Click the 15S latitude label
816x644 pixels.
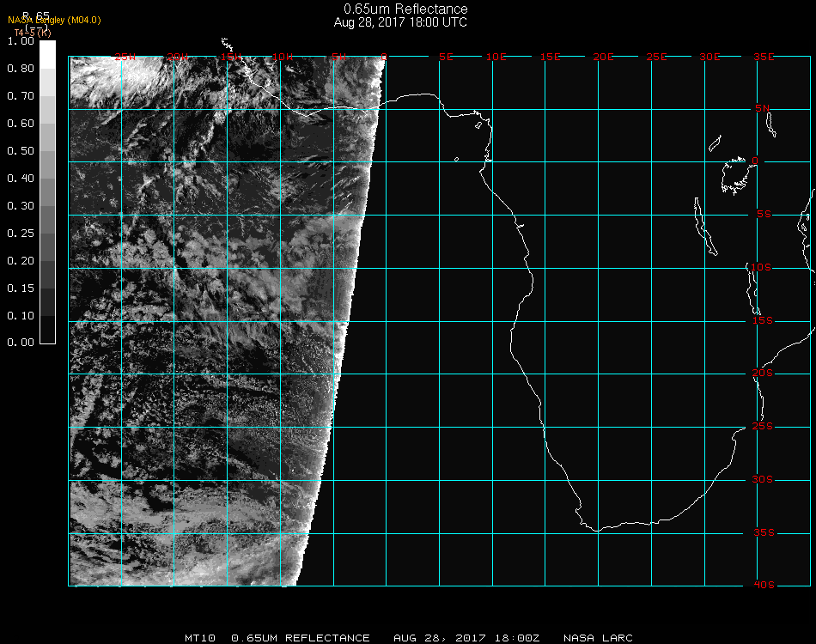click(763, 320)
